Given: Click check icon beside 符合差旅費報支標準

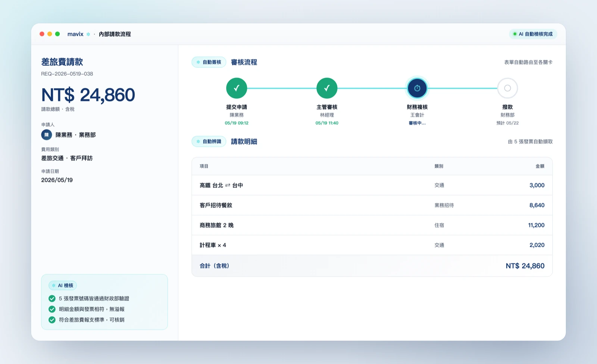Looking at the screenshot, I should [52, 320].
